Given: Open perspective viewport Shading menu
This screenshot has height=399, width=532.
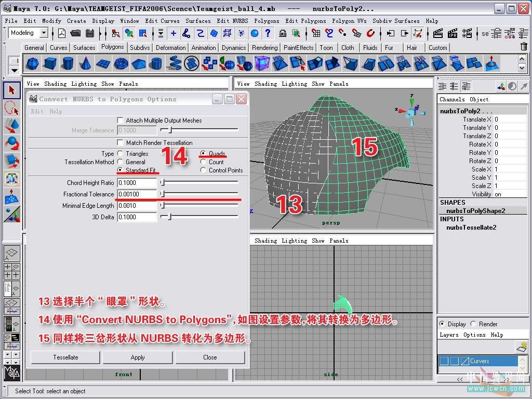Looking at the screenshot, I should coord(265,84).
